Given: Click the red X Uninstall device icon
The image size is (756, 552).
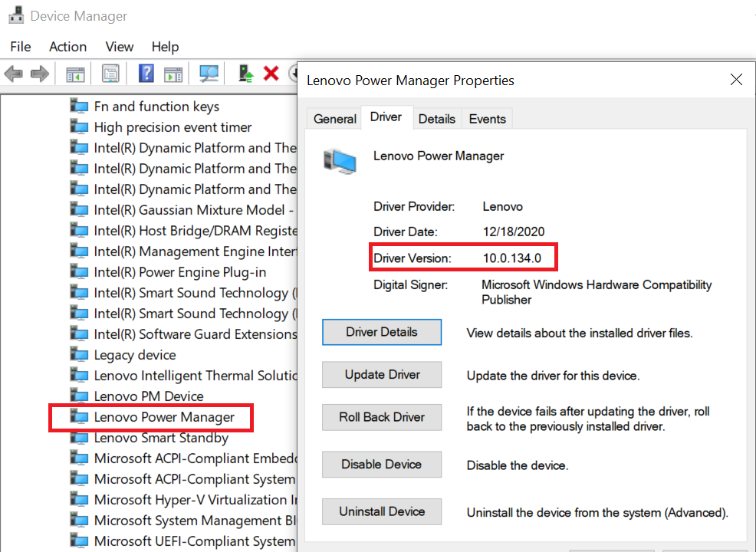Looking at the screenshot, I should click(271, 74).
